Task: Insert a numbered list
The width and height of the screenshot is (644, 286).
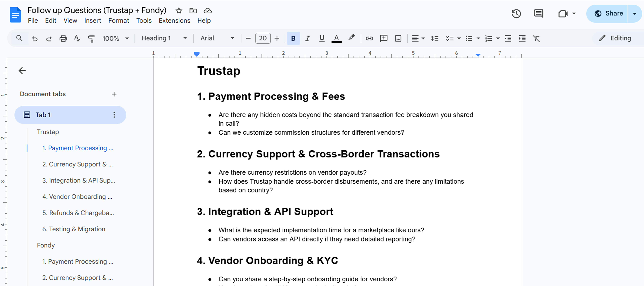Action: 489,38
